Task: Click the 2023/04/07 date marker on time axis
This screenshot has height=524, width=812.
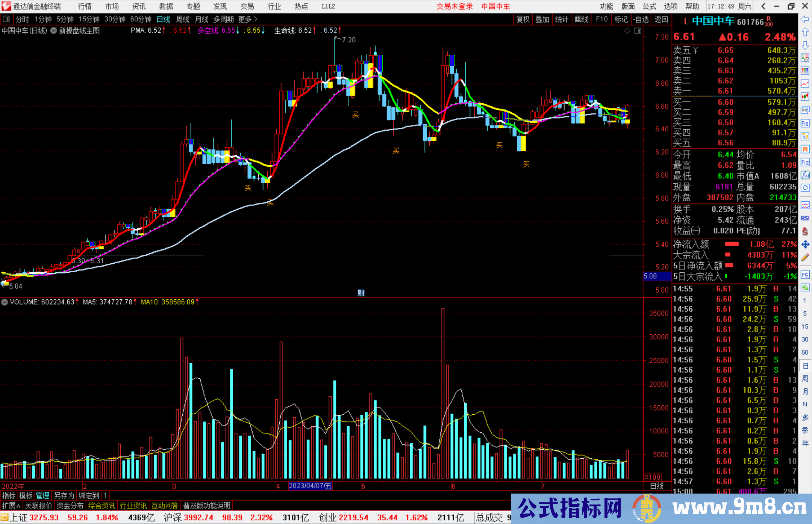Action: (310, 486)
